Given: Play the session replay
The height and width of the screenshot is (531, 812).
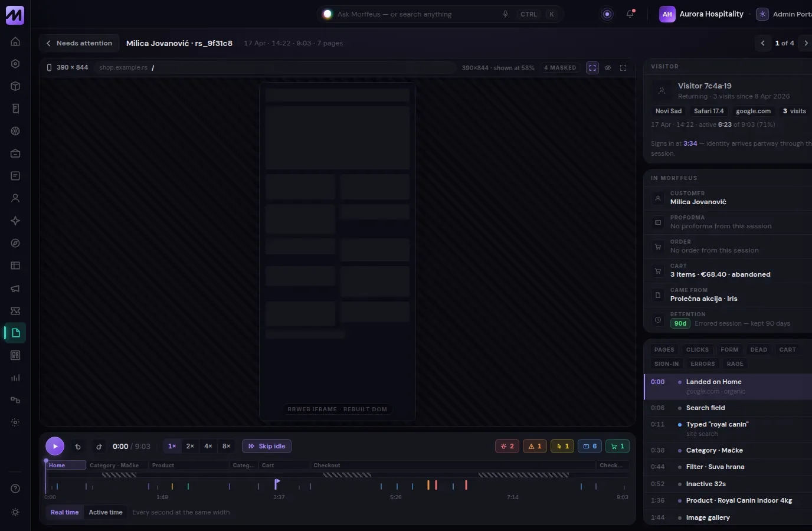Looking at the screenshot, I should pyautogui.click(x=55, y=446).
